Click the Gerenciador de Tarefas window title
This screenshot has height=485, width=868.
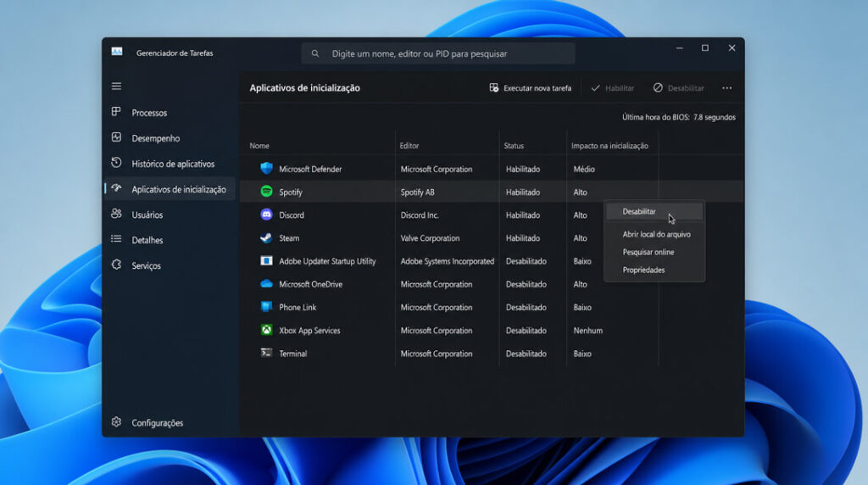[175, 53]
